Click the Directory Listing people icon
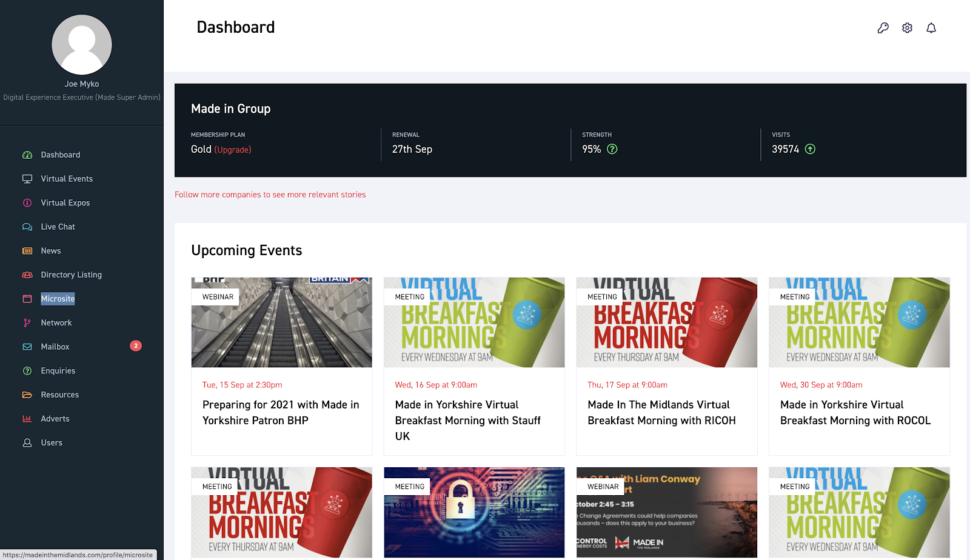This screenshot has height=560, width=970. pyautogui.click(x=27, y=275)
